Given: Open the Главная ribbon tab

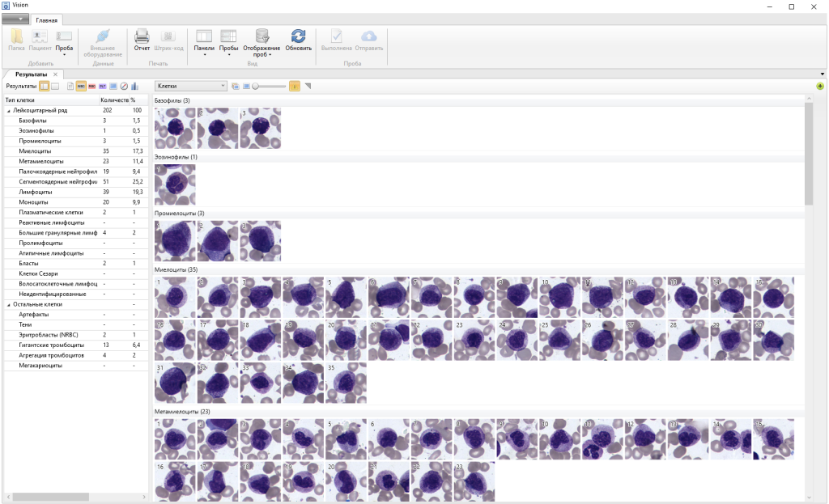Looking at the screenshot, I should pos(45,20).
